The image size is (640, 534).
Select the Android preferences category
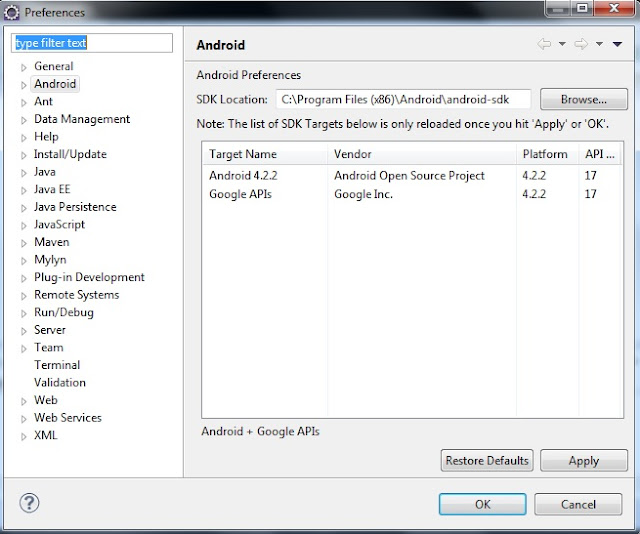55,84
